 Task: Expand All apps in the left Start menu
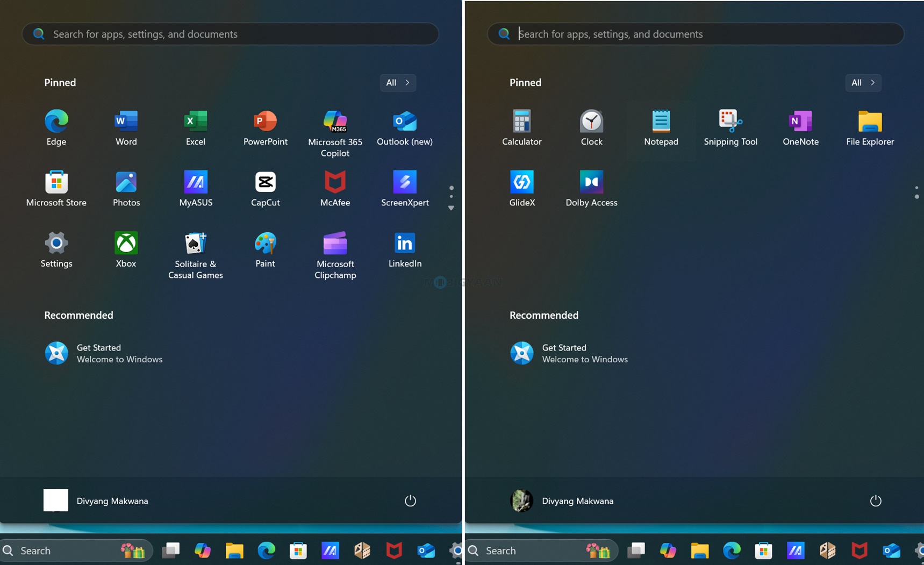(x=398, y=83)
